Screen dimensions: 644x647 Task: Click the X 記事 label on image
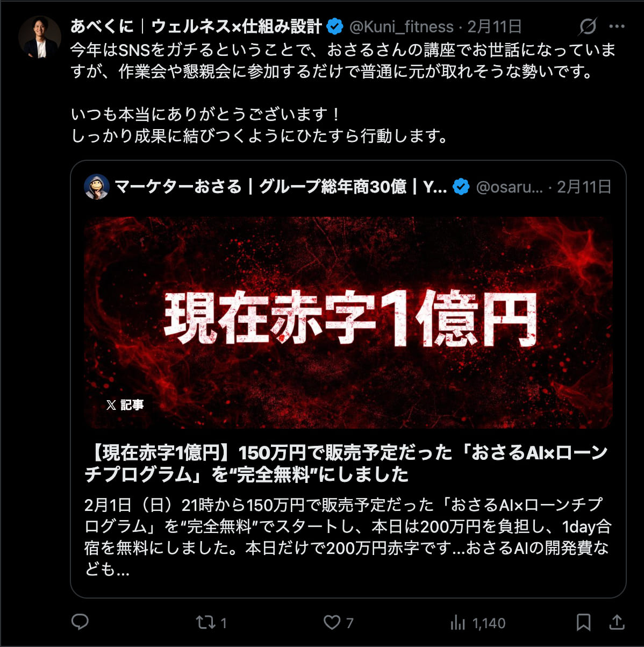pos(125,405)
